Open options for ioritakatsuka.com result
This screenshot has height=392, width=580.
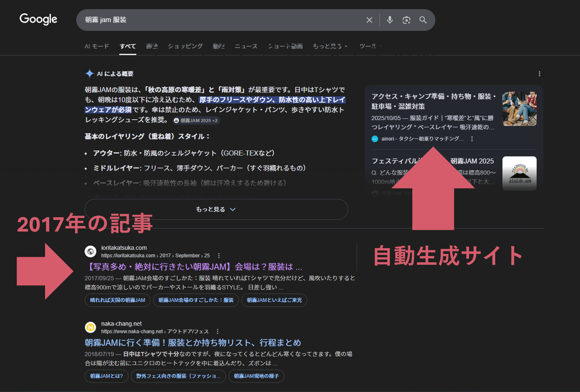[x=219, y=256]
